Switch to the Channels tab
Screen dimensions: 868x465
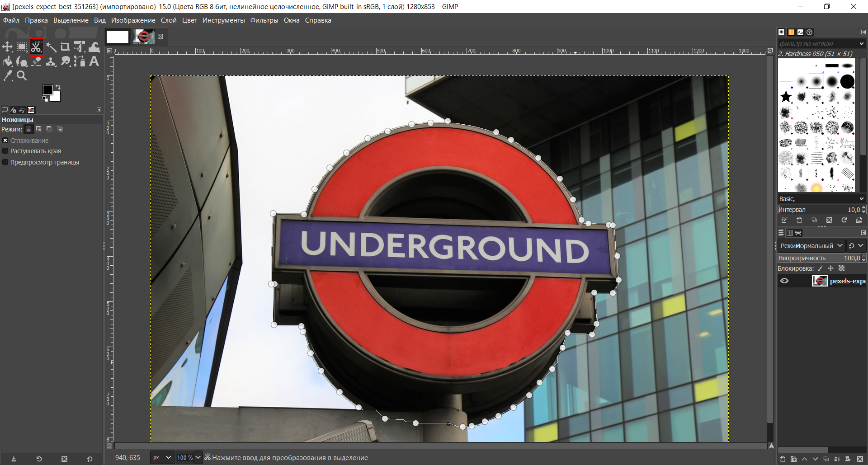789,233
